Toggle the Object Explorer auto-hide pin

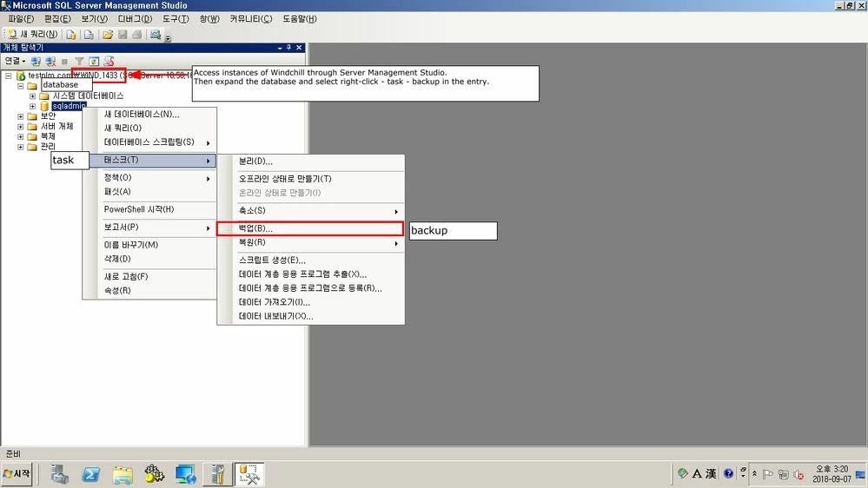point(289,48)
